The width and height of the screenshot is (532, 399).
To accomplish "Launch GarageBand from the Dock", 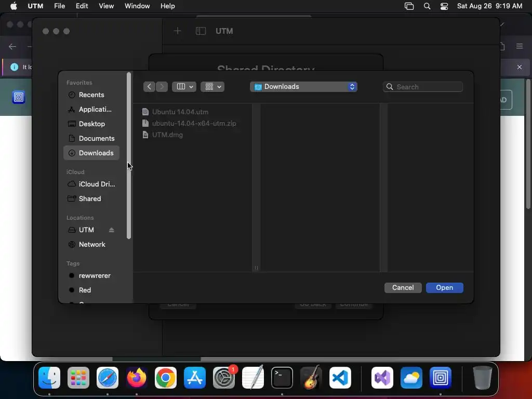I will tap(311, 378).
